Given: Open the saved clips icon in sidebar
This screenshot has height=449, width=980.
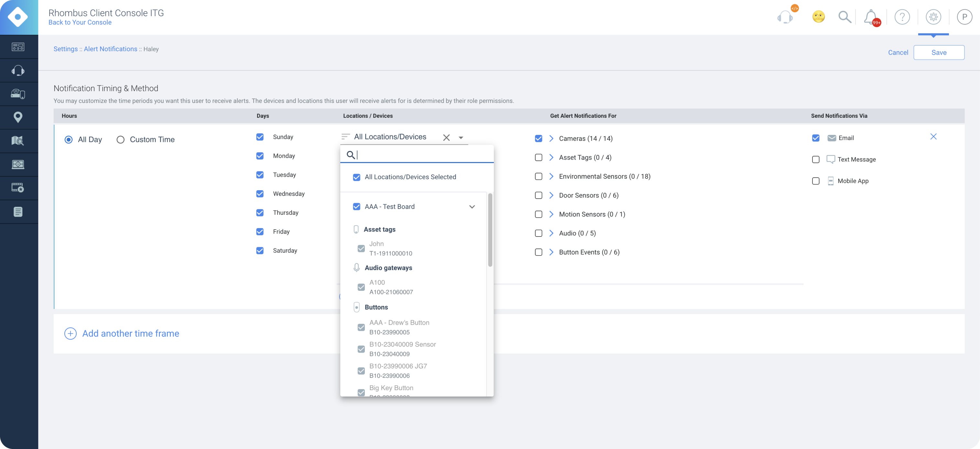Looking at the screenshot, I should tap(18, 188).
